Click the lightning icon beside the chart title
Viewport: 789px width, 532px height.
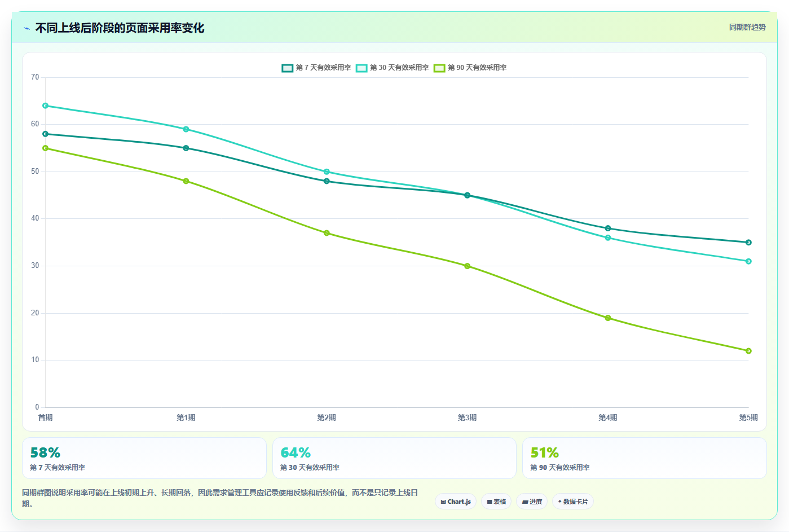tap(27, 28)
